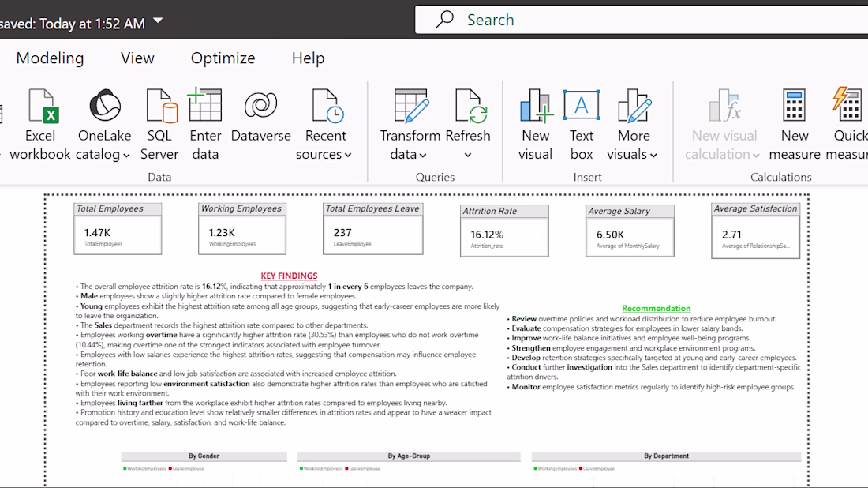The image size is (868, 488).
Task: Open the Recent sources icon
Action: pyautogui.click(x=327, y=106)
